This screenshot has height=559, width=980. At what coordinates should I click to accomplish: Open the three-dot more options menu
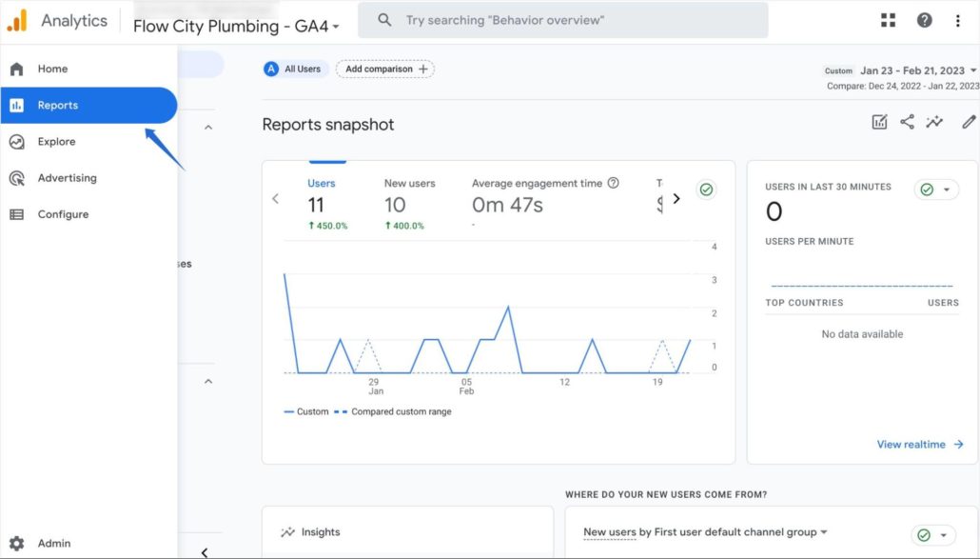click(x=957, y=21)
